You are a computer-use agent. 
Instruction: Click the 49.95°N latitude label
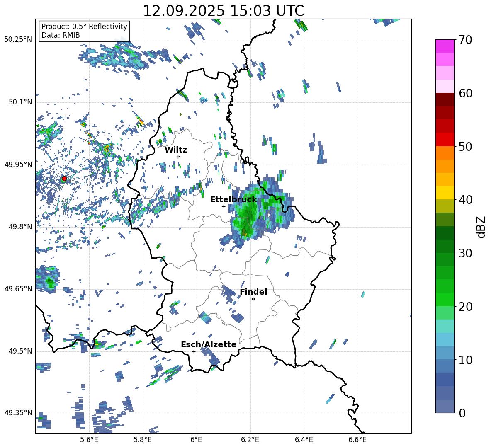click(18, 165)
